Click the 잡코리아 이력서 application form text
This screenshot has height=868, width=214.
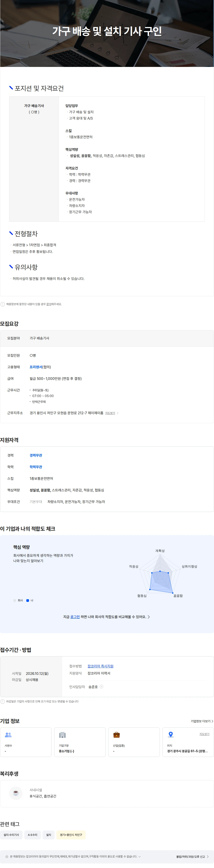[x=99, y=673]
